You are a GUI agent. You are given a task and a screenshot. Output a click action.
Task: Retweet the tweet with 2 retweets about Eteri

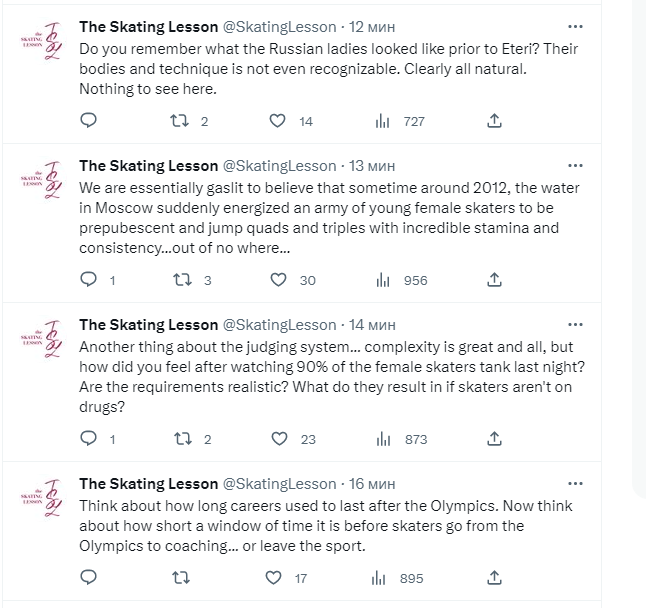click(182, 121)
